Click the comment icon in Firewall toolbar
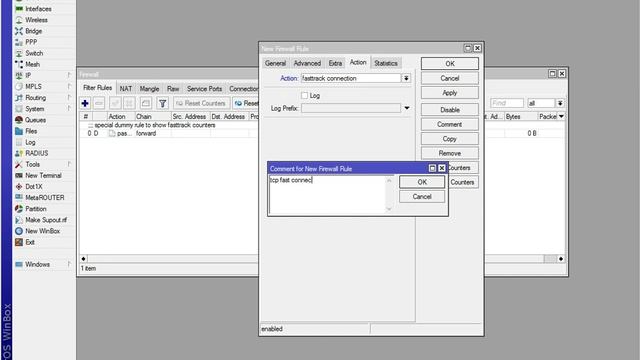The image size is (640, 360). point(146,103)
